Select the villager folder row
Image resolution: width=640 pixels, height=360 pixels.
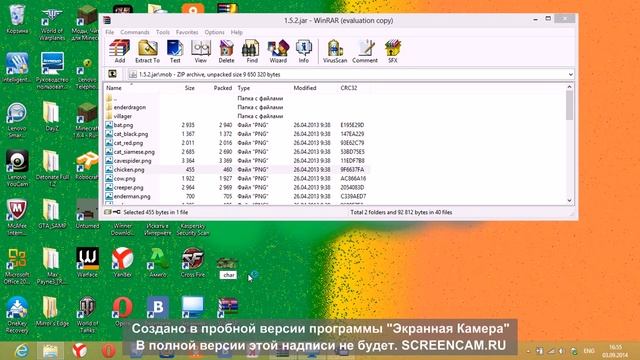coord(237,116)
